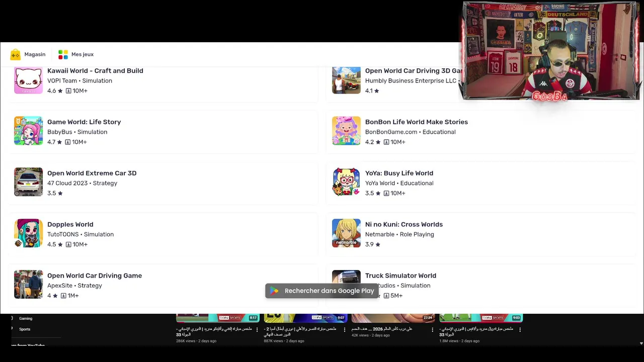Click Humbly Business Enterprise LLC text
644x362 pixels.
411,81
